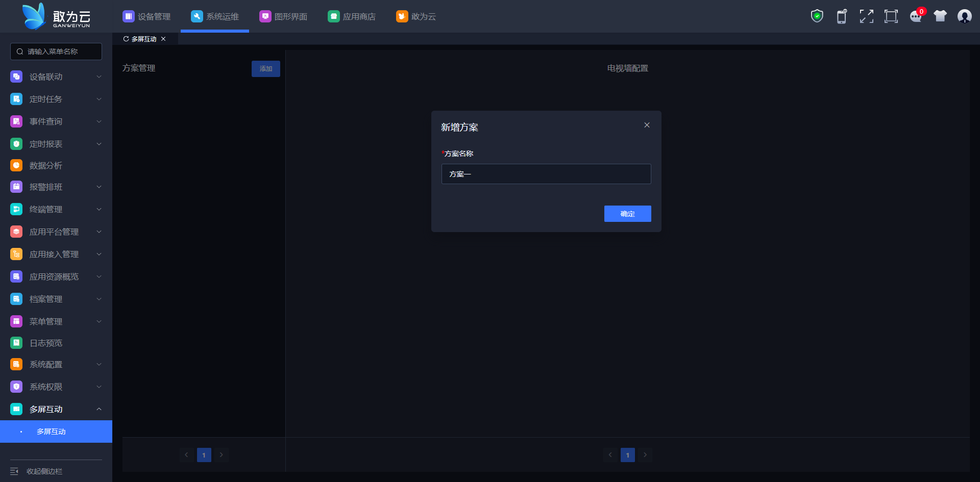Image resolution: width=980 pixels, height=482 pixels.
Task: Click the collapse sidebar icon beside 收起侧边栏
Action: coord(14,471)
